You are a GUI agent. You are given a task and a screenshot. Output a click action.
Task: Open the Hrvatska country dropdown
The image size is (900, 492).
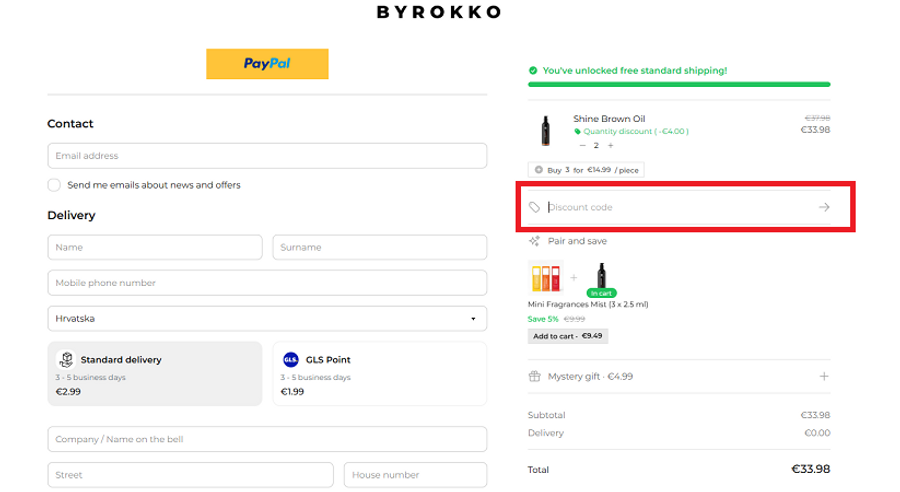click(266, 319)
